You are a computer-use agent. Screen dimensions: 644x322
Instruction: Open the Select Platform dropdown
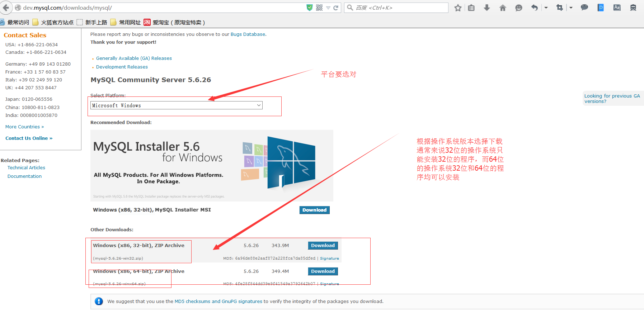[x=177, y=105]
